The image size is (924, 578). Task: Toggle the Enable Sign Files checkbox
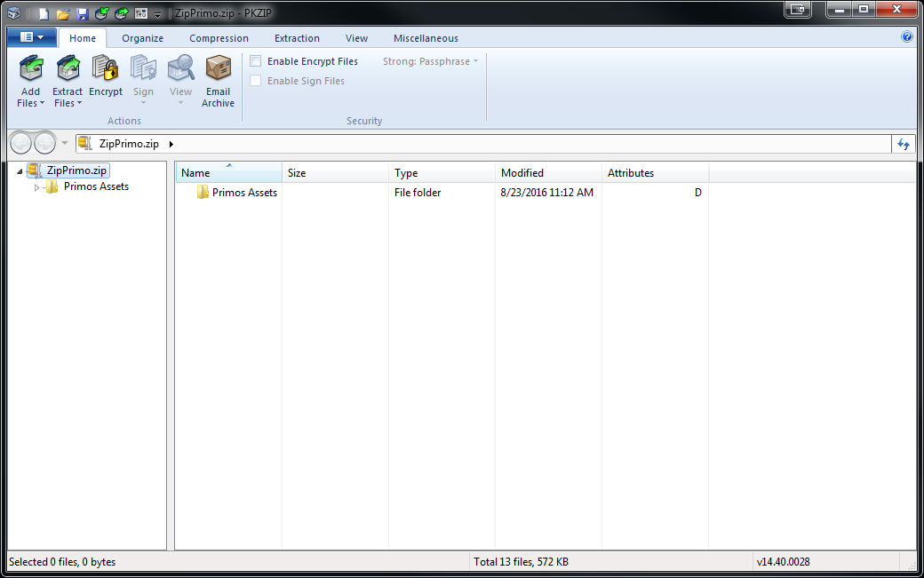256,81
